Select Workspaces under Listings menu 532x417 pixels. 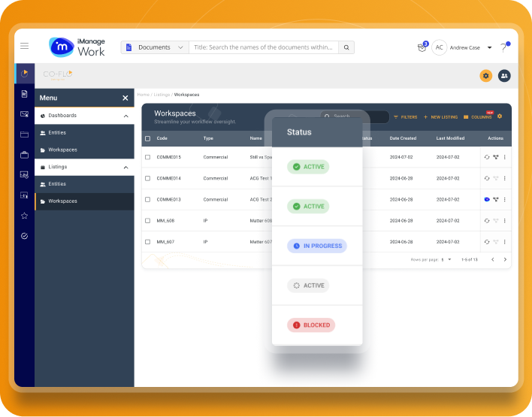(62, 201)
